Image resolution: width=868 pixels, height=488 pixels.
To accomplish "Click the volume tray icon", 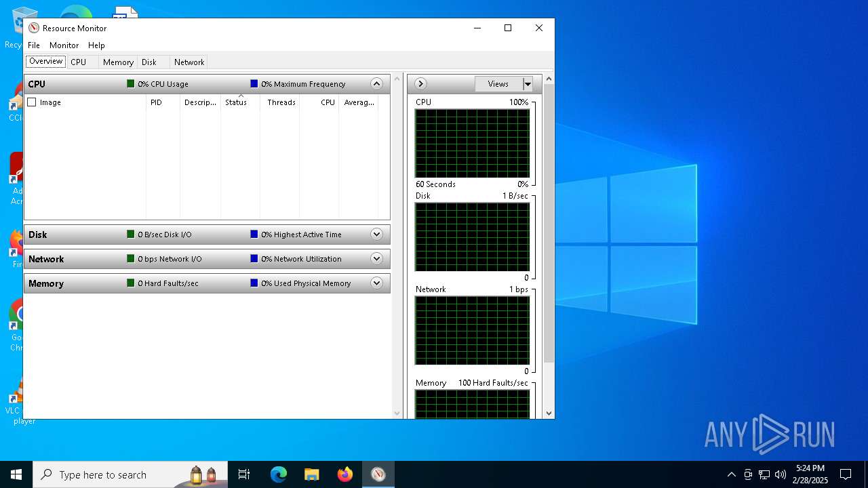I will [x=781, y=474].
